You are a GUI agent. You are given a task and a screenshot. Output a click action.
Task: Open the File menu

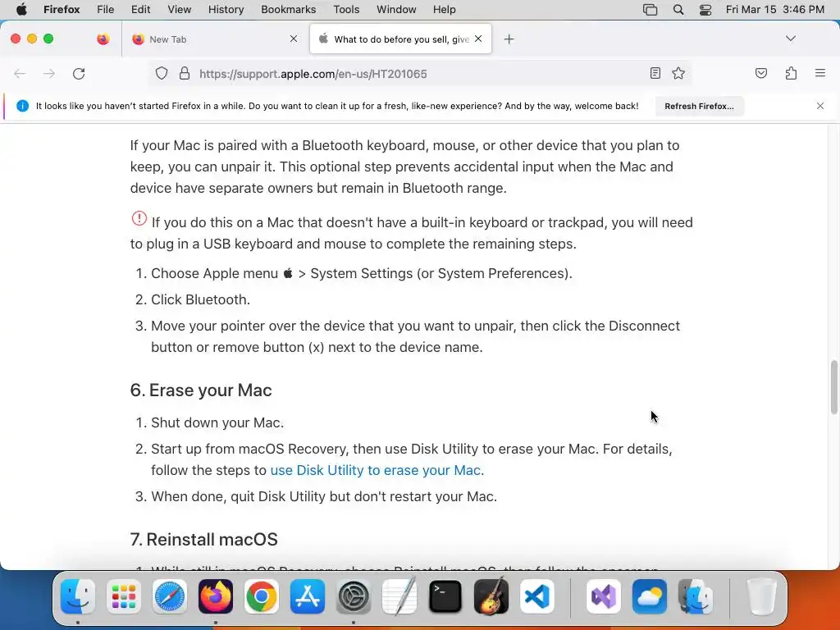[105, 10]
